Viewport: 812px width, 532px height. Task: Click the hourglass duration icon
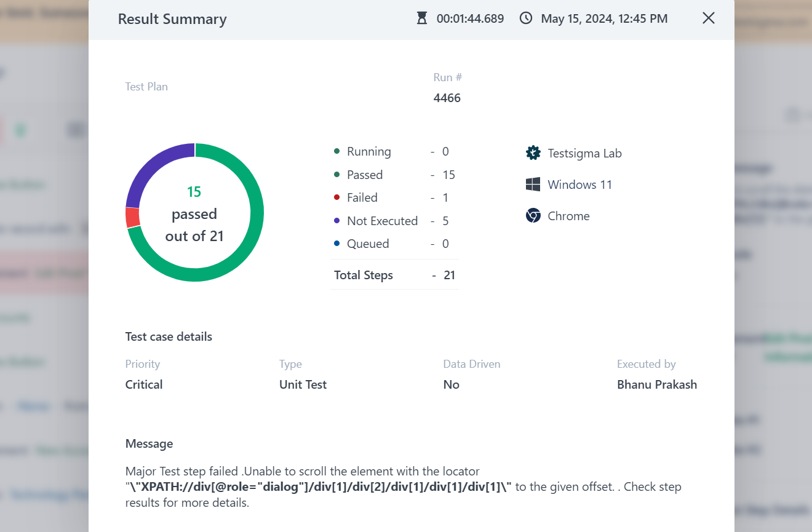click(421, 18)
